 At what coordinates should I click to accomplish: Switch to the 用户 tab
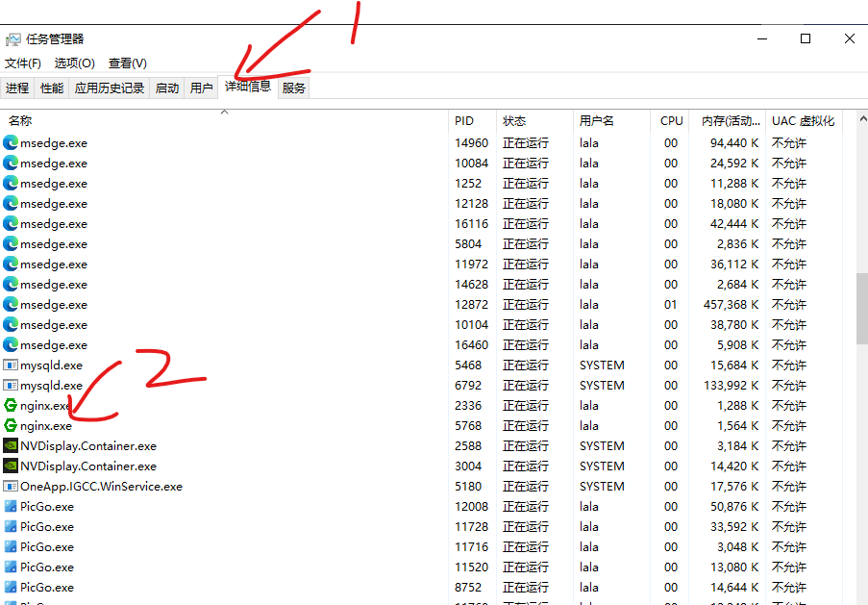coord(201,88)
